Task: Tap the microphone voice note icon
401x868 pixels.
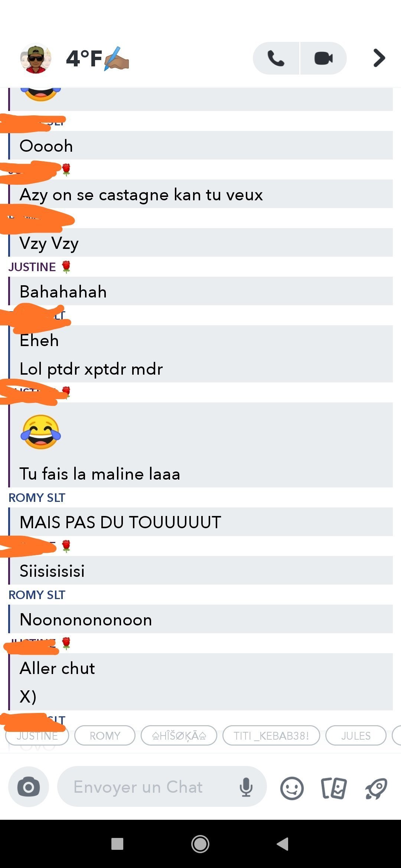Action: point(246,787)
